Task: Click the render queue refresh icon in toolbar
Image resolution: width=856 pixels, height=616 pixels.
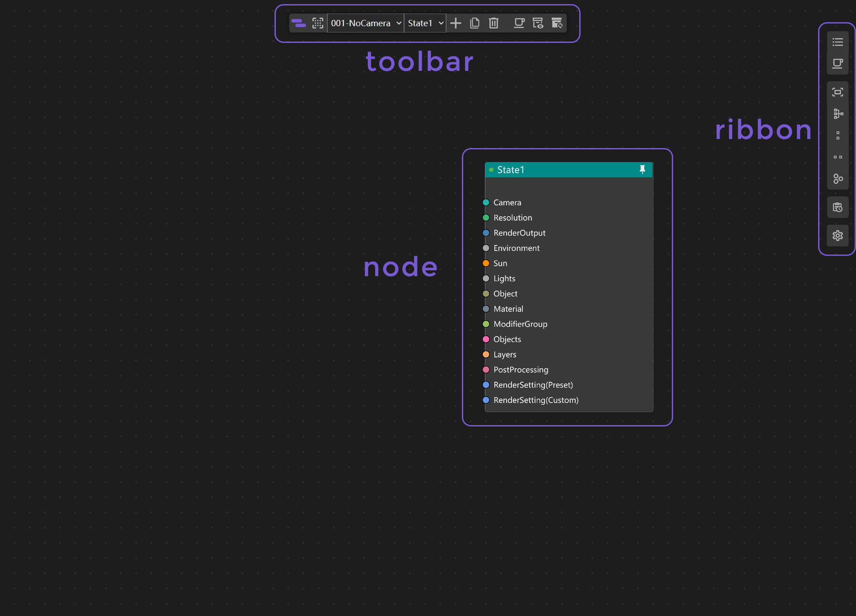Action: point(557,23)
